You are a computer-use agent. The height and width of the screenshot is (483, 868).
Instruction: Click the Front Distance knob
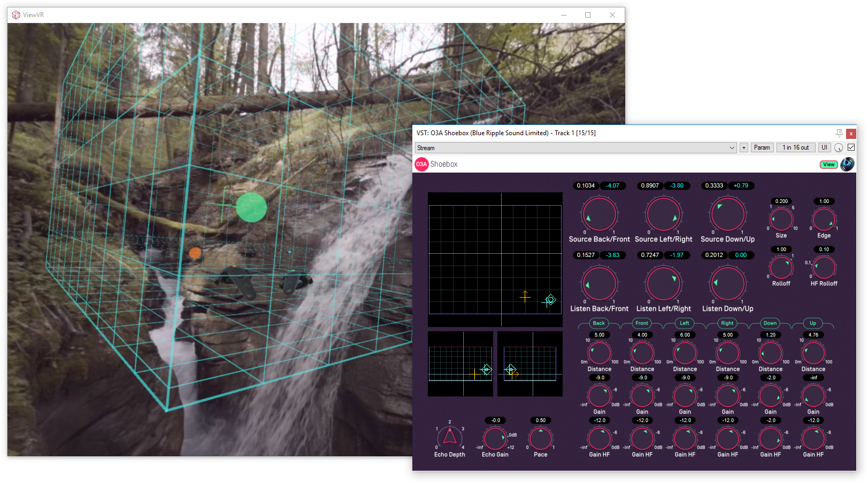[642, 353]
